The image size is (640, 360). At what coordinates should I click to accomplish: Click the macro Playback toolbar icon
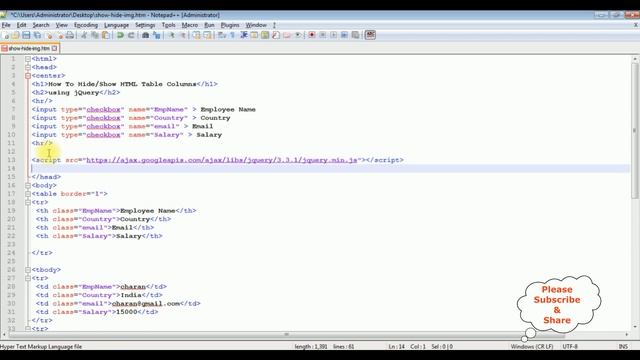(333, 35)
